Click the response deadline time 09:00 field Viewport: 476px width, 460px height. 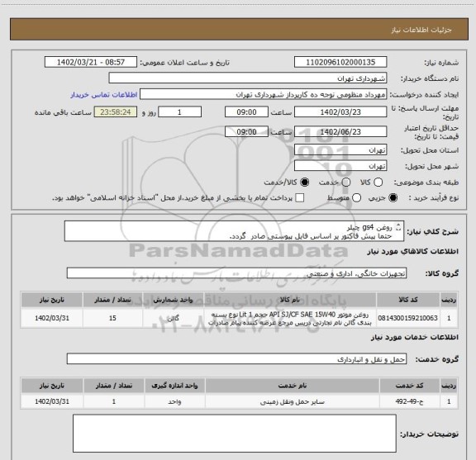[246, 112]
